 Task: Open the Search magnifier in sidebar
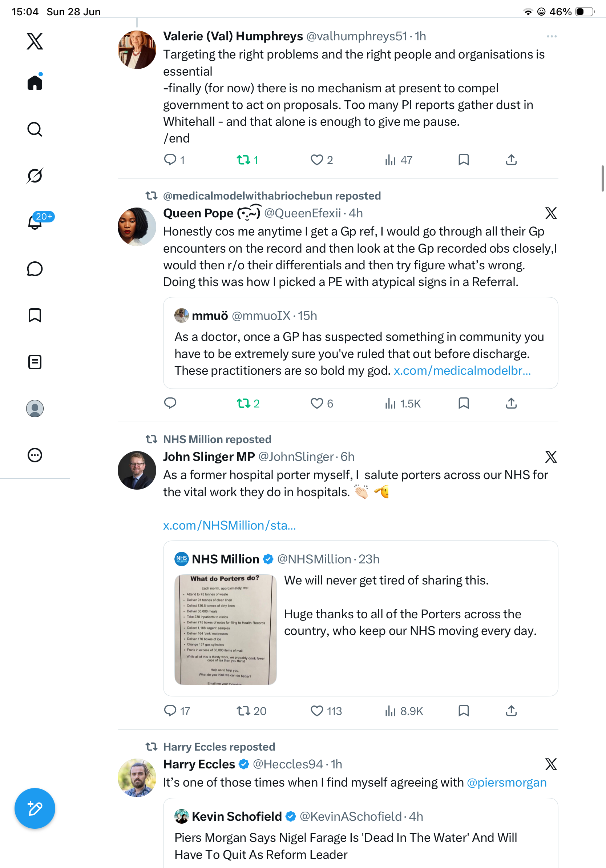pyautogui.click(x=35, y=129)
